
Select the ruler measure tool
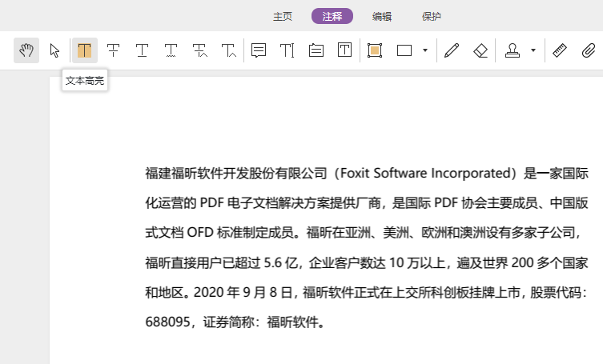[x=560, y=50]
